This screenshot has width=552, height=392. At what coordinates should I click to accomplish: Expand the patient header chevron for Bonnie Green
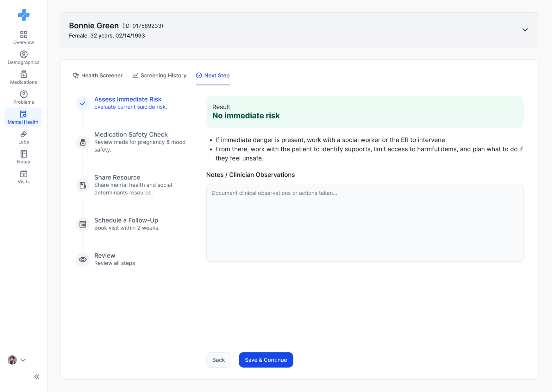pos(525,30)
